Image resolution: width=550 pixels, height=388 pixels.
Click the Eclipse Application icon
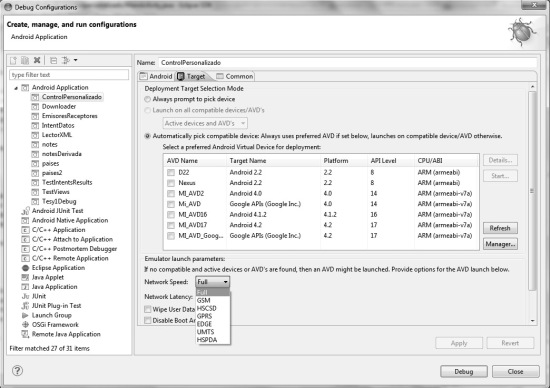click(25, 268)
